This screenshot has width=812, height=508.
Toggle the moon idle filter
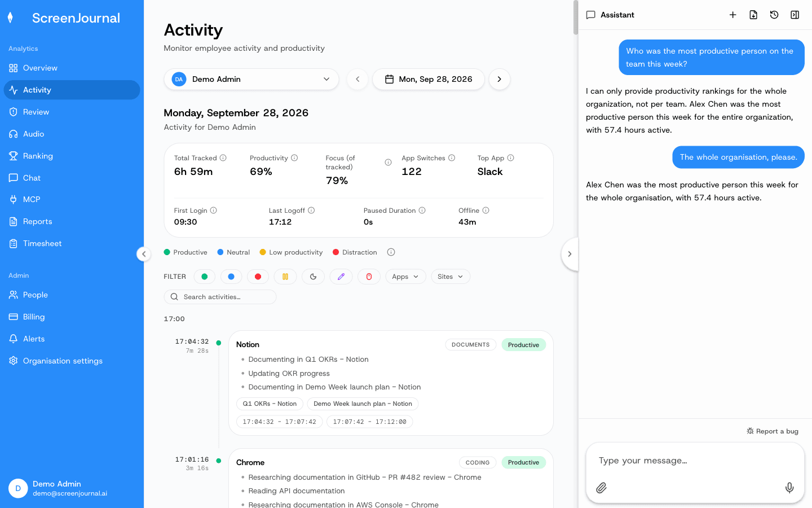314,277
